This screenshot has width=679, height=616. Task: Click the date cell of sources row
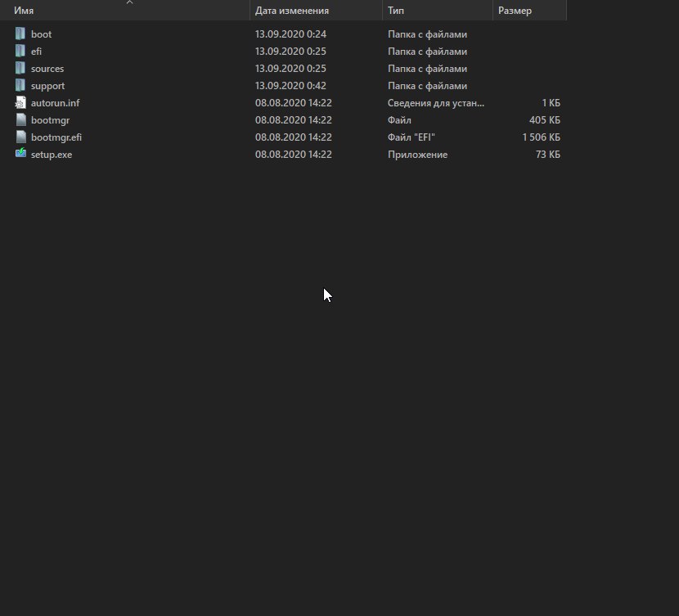click(290, 69)
